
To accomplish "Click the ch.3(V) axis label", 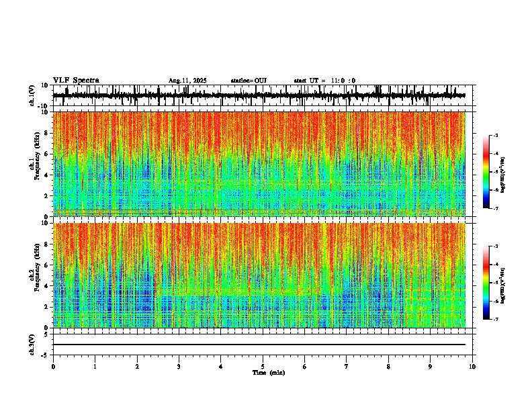I will [x=32, y=345].
